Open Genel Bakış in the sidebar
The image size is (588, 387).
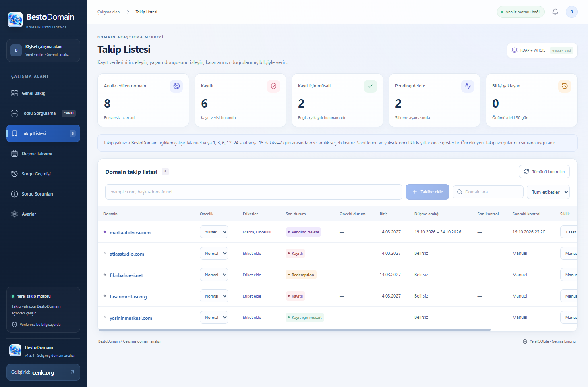click(x=43, y=93)
